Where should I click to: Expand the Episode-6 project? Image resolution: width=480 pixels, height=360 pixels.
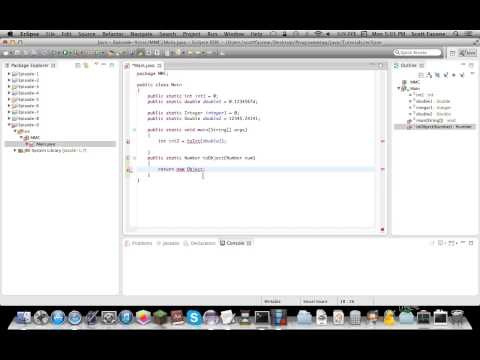pos(9,106)
